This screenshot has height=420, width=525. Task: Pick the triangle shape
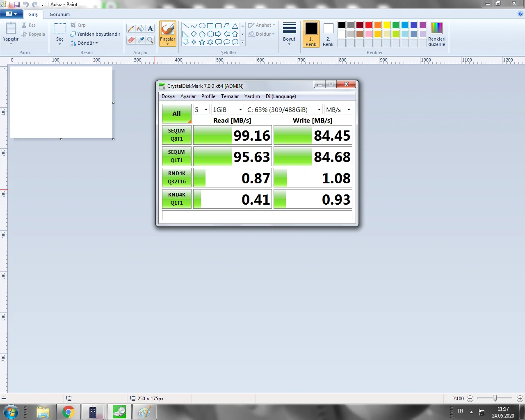point(235,26)
